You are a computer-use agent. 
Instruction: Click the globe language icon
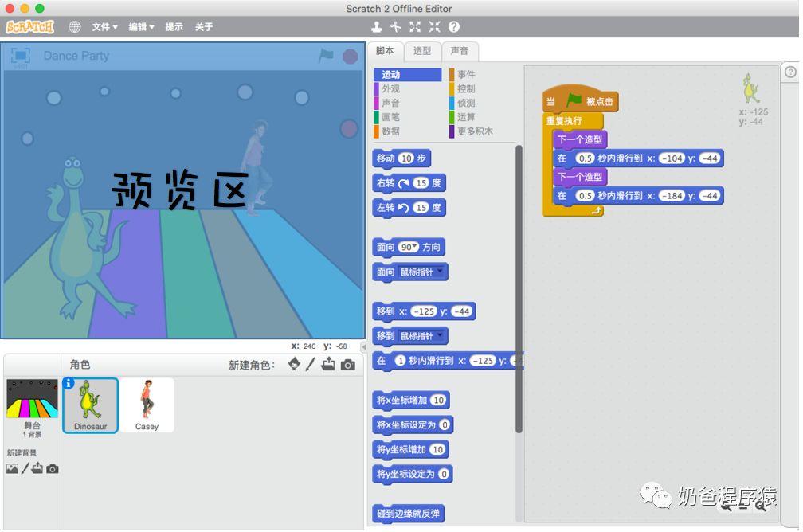point(75,26)
